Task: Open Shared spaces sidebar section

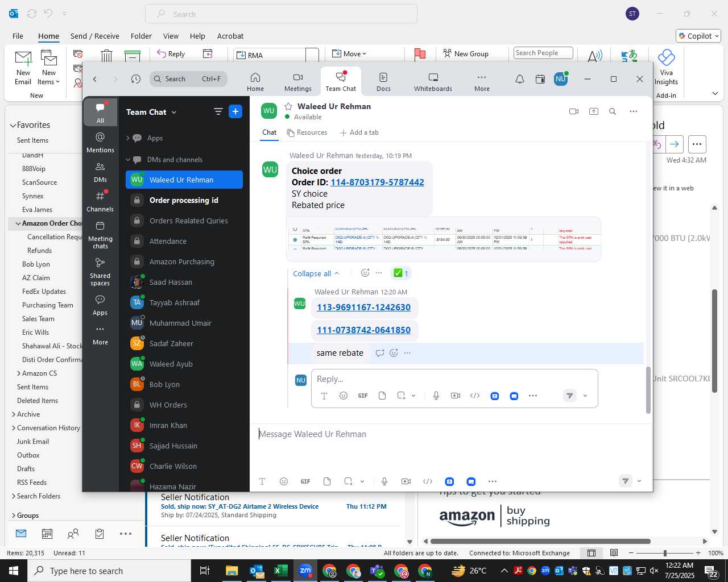Action: [100, 271]
